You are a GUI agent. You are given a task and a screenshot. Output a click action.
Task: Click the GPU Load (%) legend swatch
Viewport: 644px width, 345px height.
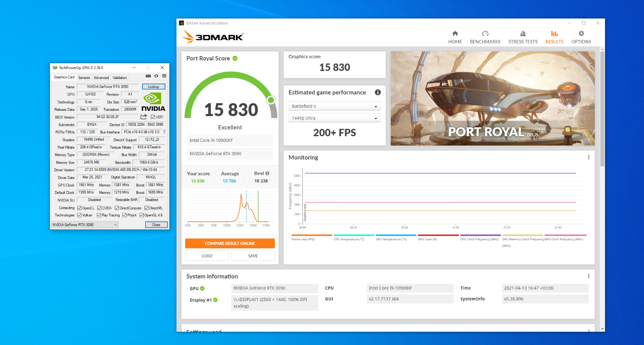(x=438, y=235)
